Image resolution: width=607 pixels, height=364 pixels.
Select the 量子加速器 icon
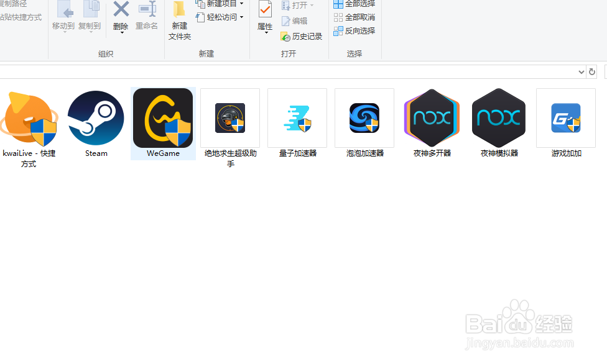297,118
